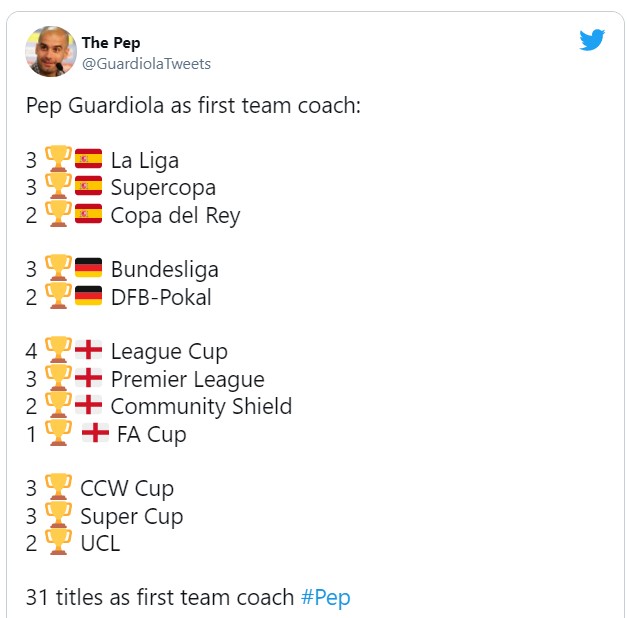The image size is (627, 618).
Task: Click the England flag beside FA Cup
Action: [95, 434]
